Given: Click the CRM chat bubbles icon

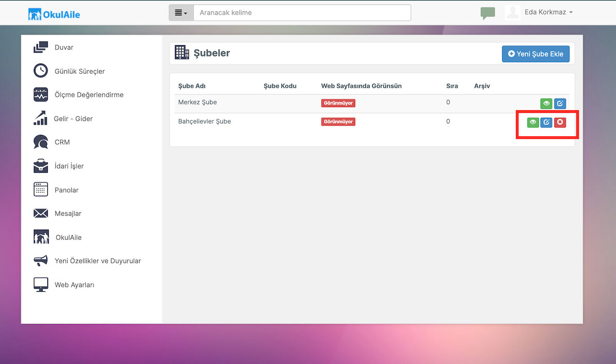Looking at the screenshot, I should [41, 142].
